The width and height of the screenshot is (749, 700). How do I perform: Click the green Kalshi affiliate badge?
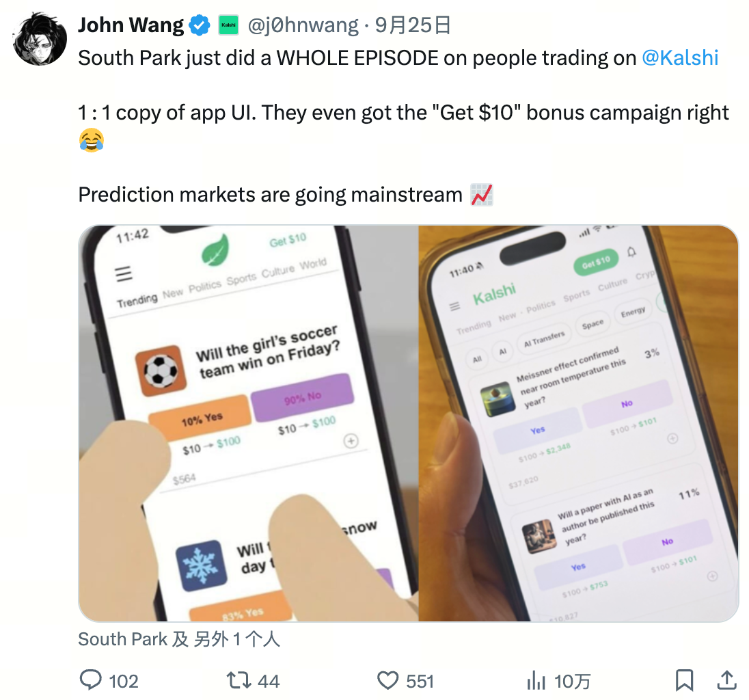coord(228,25)
